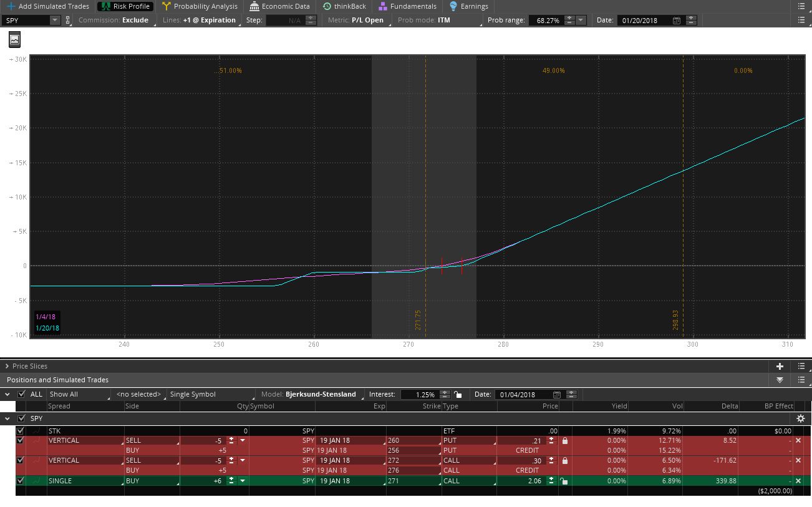Remove the 271 call single trade row

[x=798, y=481]
